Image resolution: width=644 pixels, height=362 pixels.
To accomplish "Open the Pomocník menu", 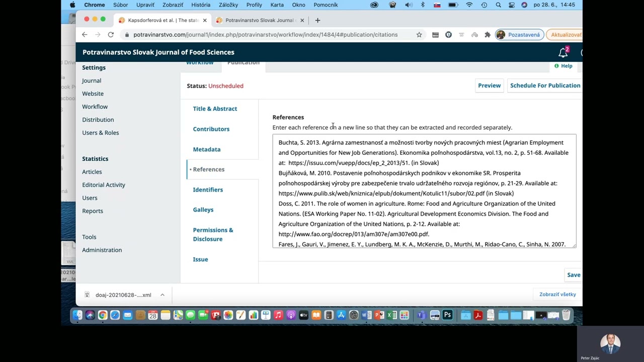I will [326, 5].
